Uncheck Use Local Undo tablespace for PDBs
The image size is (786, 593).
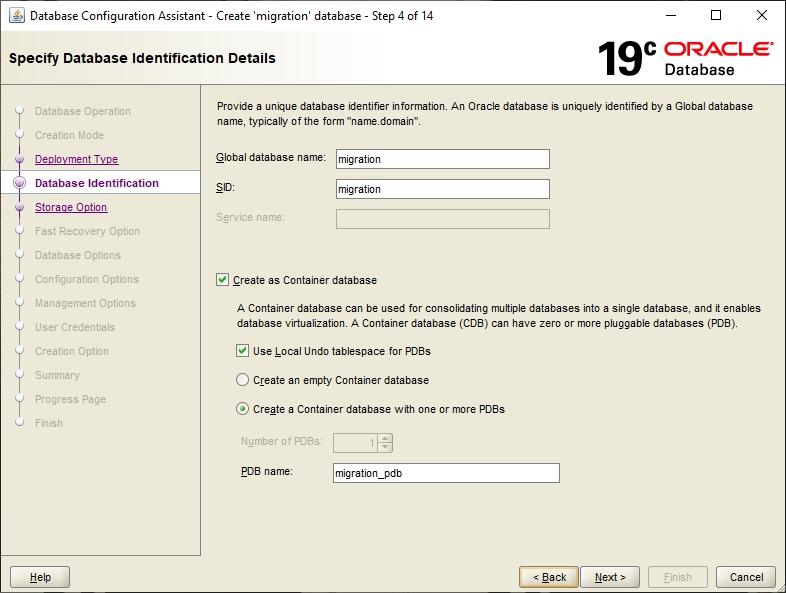[243, 351]
